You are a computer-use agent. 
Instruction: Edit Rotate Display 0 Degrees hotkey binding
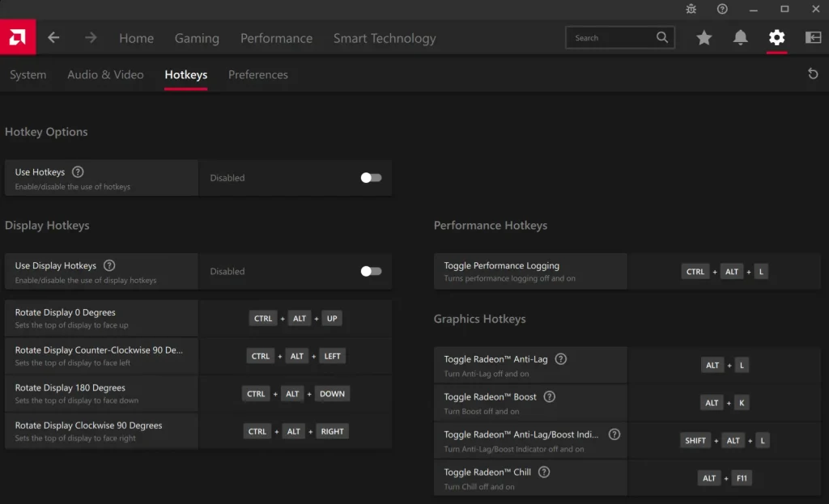[295, 319]
